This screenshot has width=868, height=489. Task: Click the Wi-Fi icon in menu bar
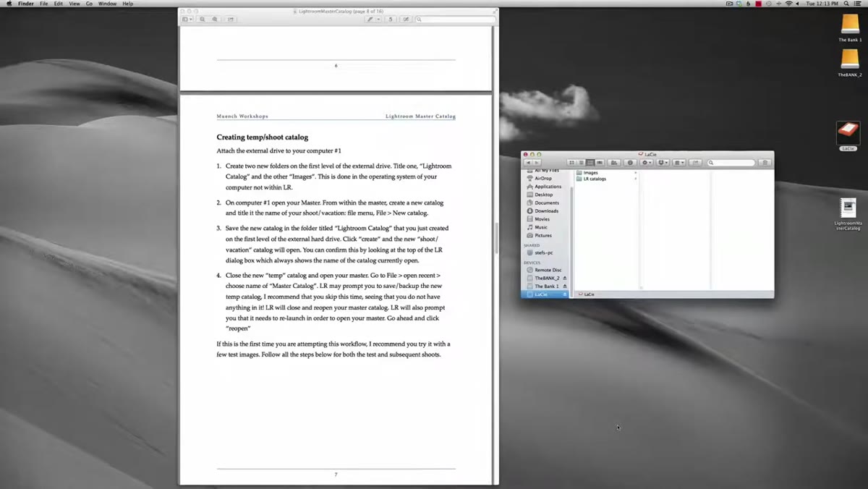[789, 4]
